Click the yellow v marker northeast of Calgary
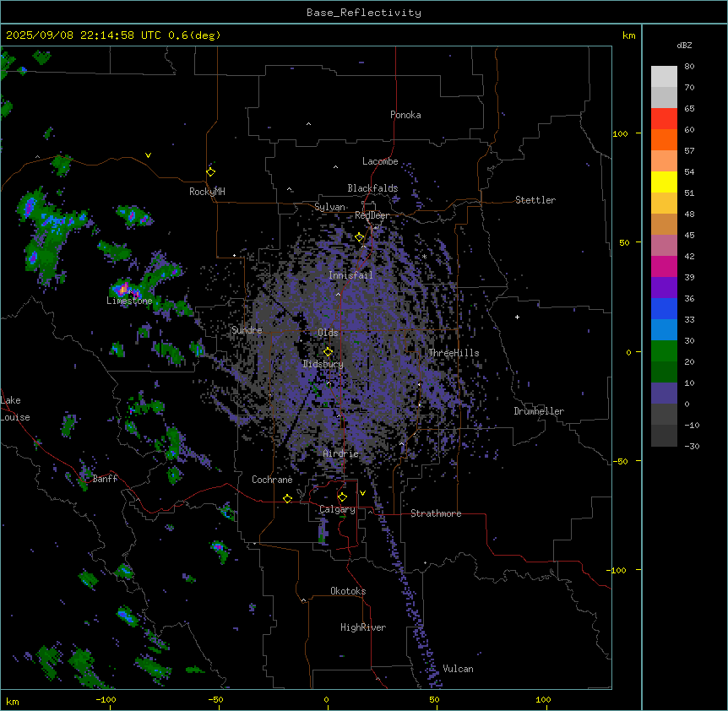This screenshot has height=711, width=728. pos(362,493)
